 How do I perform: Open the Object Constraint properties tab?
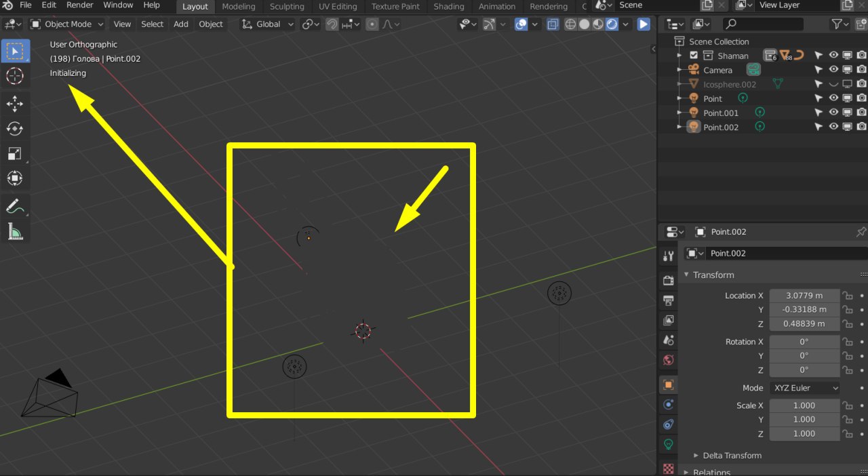pyautogui.click(x=668, y=424)
